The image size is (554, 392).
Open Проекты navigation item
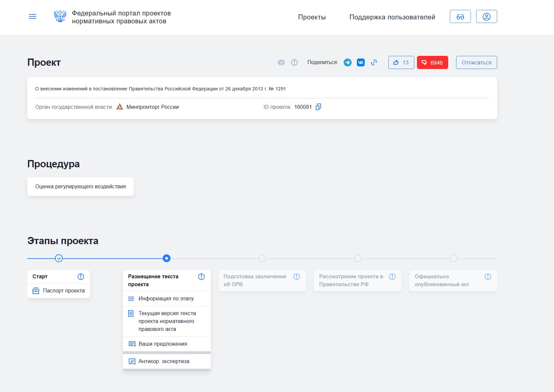pos(312,17)
